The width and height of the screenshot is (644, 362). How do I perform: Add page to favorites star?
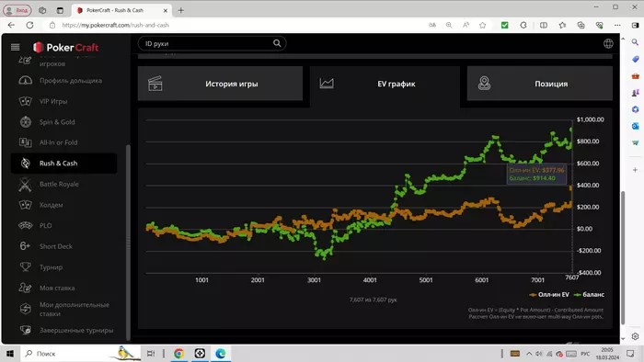tap(483, 25)
